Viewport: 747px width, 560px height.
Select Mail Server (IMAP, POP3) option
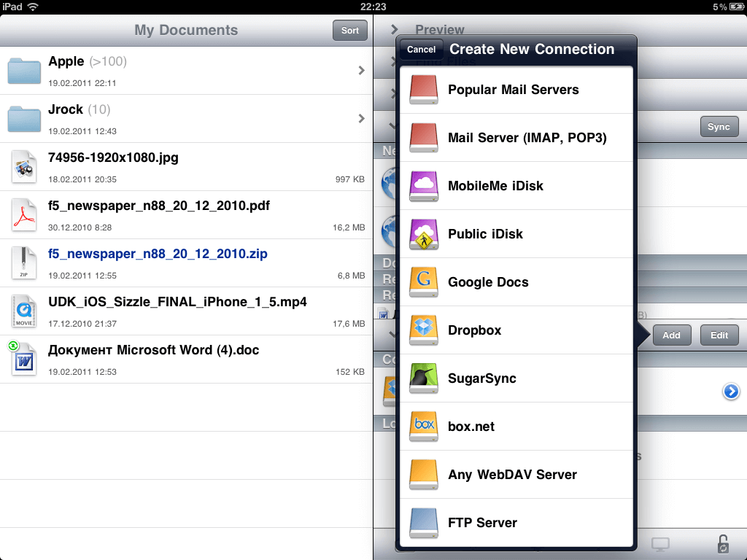(x=516, y=138)
